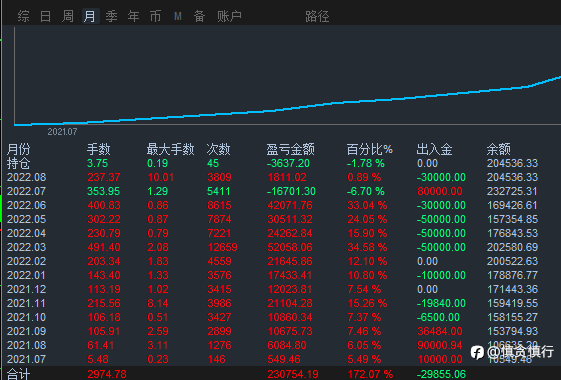Sort by the 百分比% column header
The height and width of the screenshot is (380, 561).
click(370, 149)
